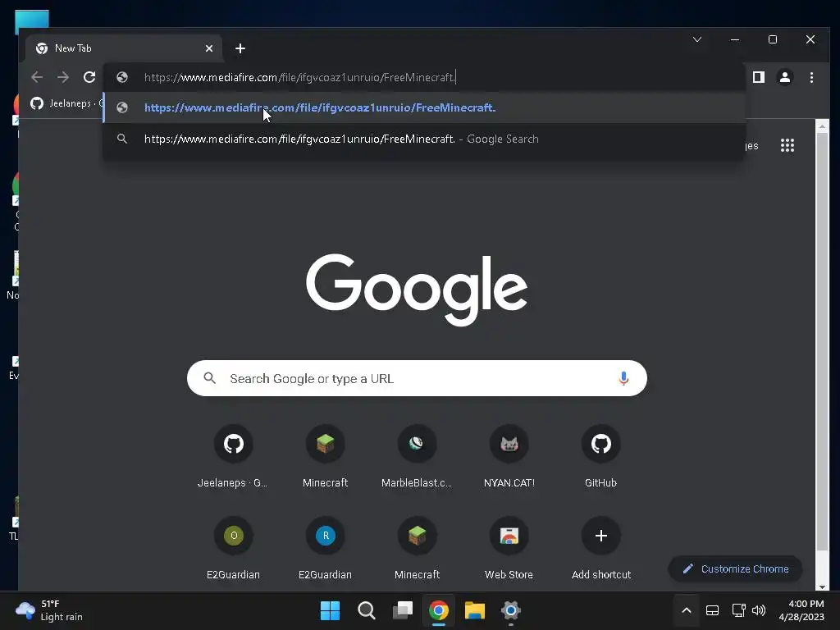840x630 pixels.
Task: Open the E2Guardian shortcut with O icon
Action: click(x=233, y=549)
